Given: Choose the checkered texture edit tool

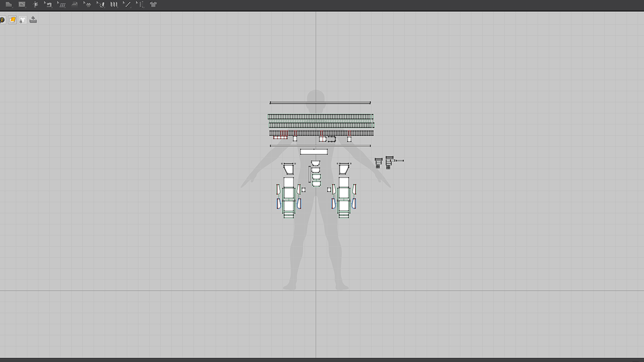Looking at the screenshot, I should pyautogui.click(x=101, y=5).
